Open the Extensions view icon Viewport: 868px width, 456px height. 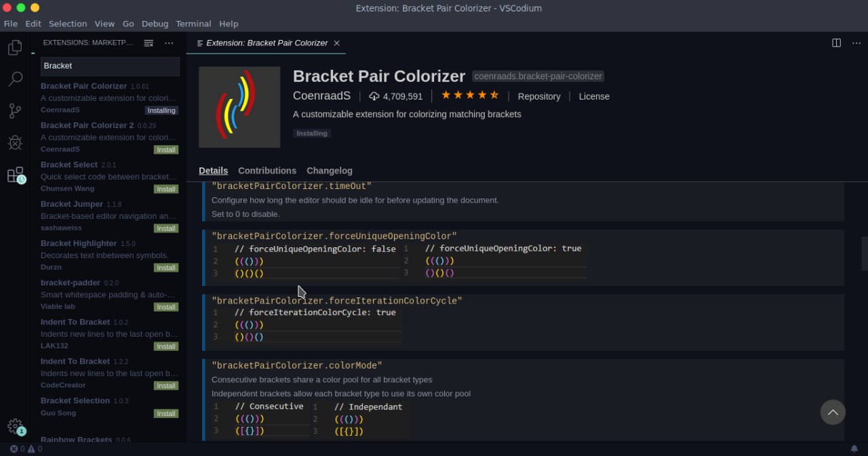pos(15,175)
